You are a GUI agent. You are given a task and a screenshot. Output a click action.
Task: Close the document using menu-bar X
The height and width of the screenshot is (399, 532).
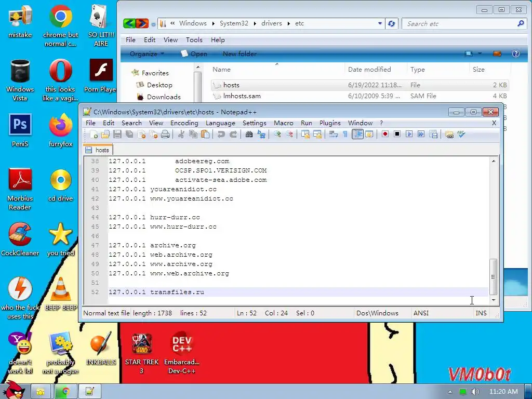pyautogui.click(x=494, y=123)
